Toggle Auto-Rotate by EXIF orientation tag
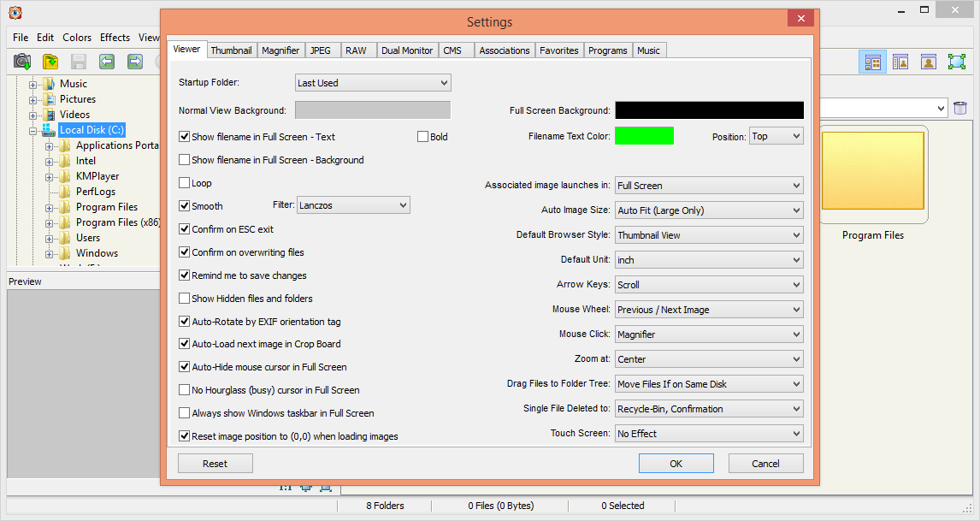Screen dimensions: 980x521 pyautogui.click(x=185, y=322)
